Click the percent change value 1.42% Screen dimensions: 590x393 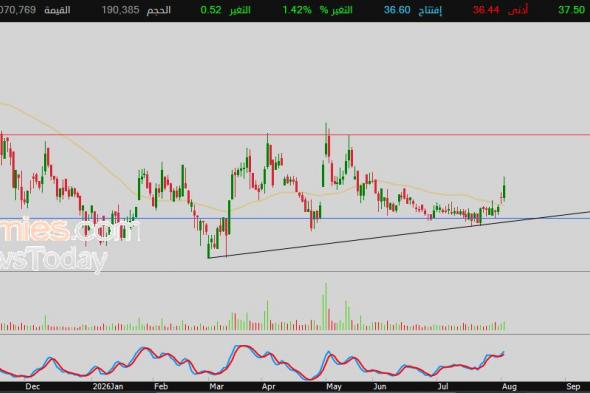click(x=297, y=10)
